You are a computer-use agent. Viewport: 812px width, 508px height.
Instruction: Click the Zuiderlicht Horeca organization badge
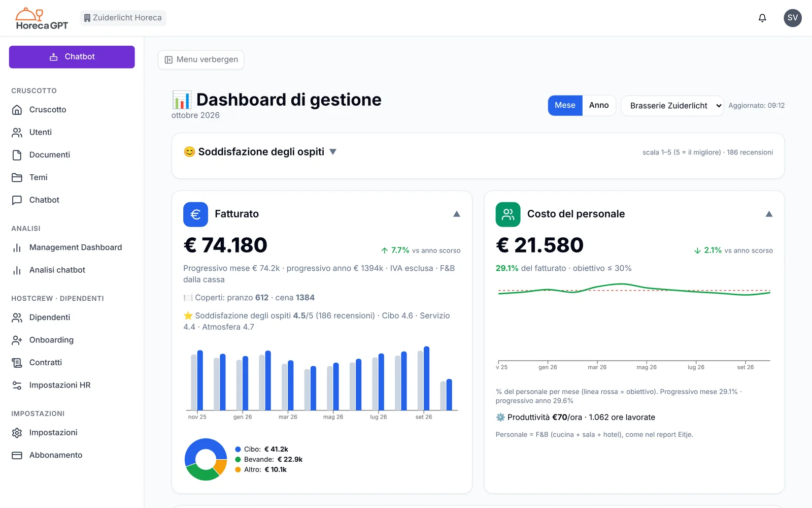[x=123, y=18]
